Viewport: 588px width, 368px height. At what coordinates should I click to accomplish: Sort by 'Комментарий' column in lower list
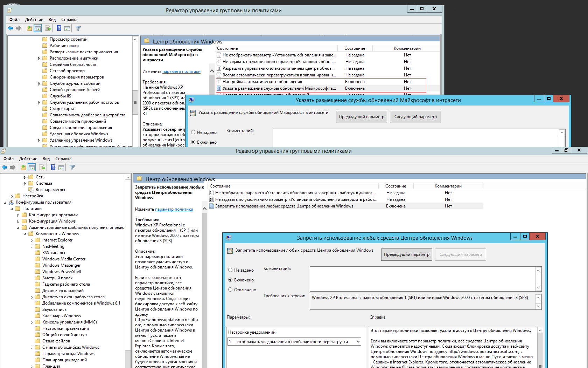point(448,186)
